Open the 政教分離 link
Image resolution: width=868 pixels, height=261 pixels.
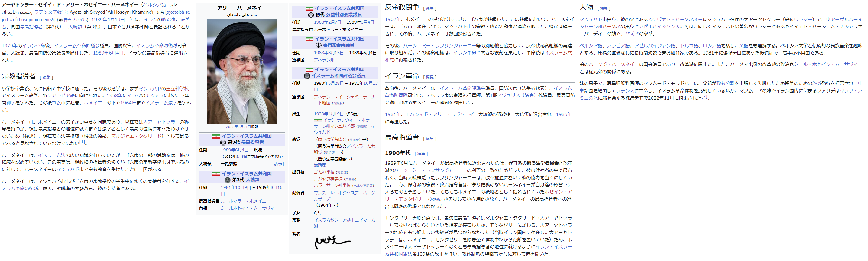pyautogui.click(x=725, y=83)
